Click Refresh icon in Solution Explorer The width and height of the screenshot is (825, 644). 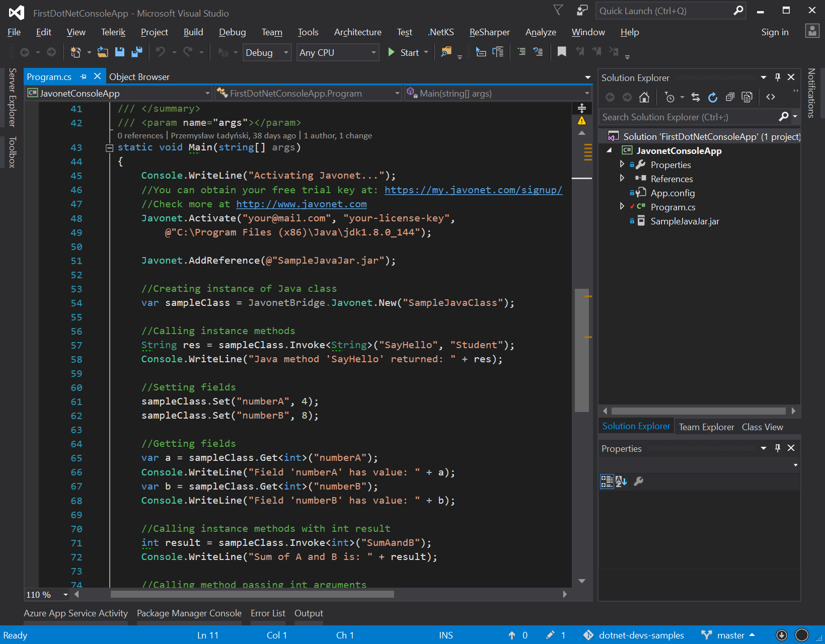(x=712, y=97)
